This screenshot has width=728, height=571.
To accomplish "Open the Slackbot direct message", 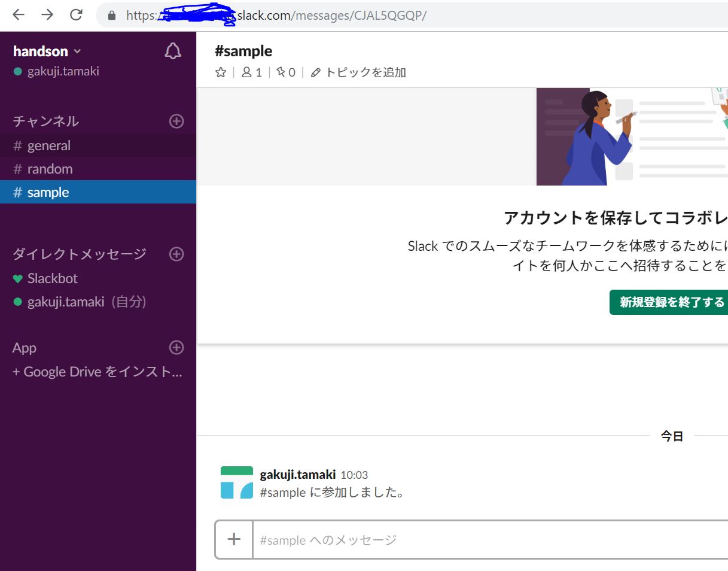I will click(x=53, y=278).
